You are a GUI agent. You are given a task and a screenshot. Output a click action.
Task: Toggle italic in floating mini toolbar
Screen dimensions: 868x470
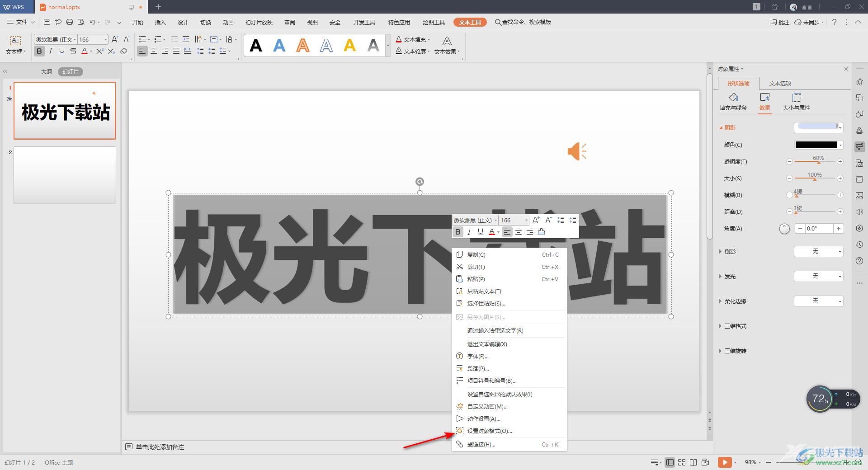point(469,232)
